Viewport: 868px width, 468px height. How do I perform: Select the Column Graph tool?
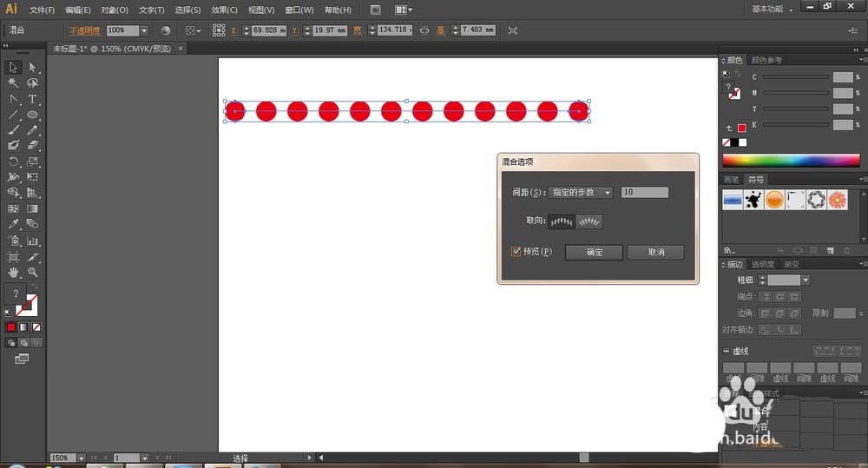click(33, 241)
